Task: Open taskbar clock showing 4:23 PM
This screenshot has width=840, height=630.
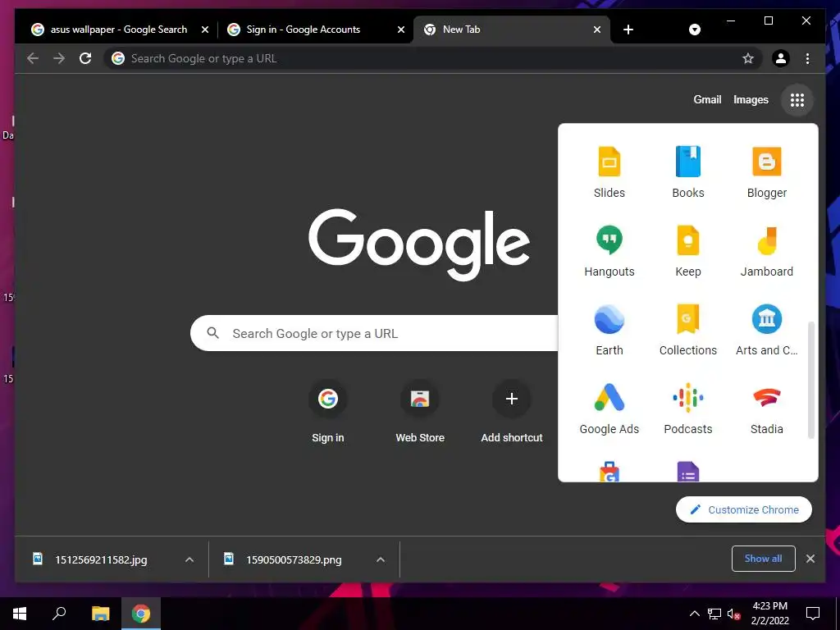Action: [769, 614]
